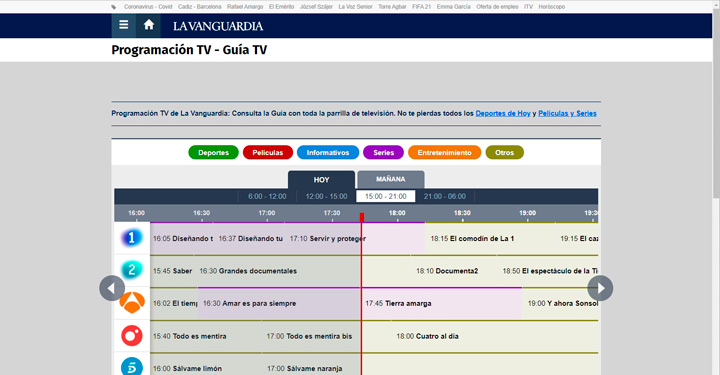This screenshot has width=720, height=375.
Task: Open 16:30 Grandes documentales program
Action: pos(303,271)
